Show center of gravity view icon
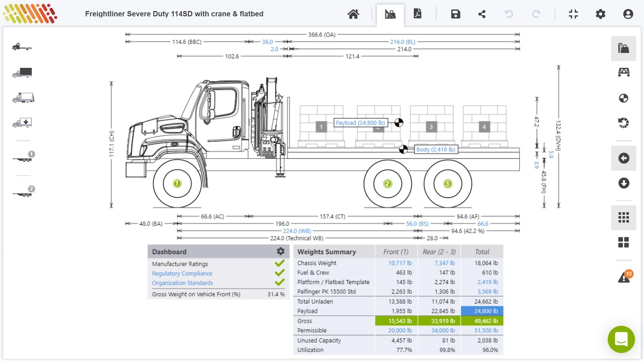Image resolution: width=644 pixels, height=362 pixels. (x=624, y=98)
